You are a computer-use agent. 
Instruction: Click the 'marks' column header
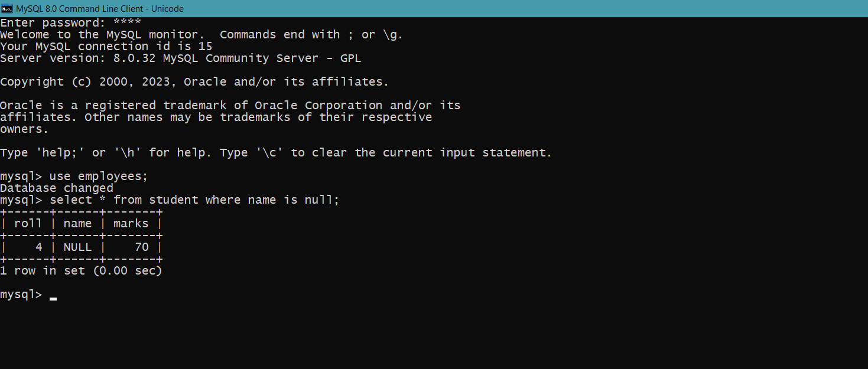pyautogui.click(x=131, y=224)
